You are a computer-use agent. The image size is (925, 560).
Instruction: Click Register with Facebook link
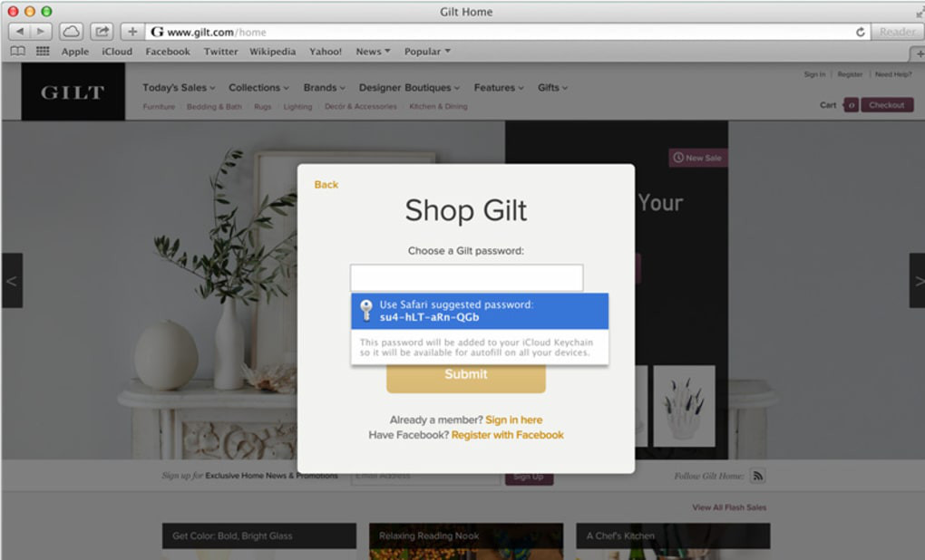click(x=507, y=435)
